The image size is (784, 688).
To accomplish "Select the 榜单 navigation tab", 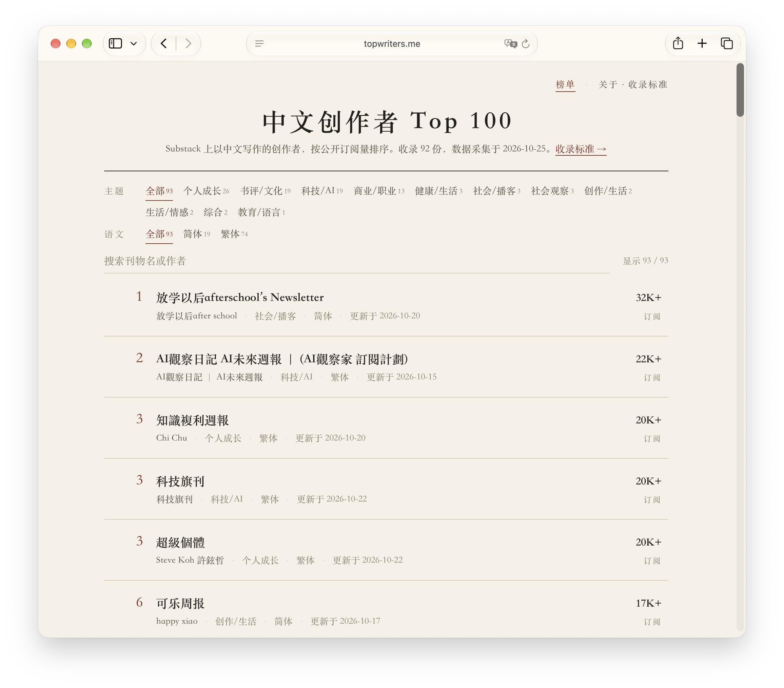I will (565, 84).
